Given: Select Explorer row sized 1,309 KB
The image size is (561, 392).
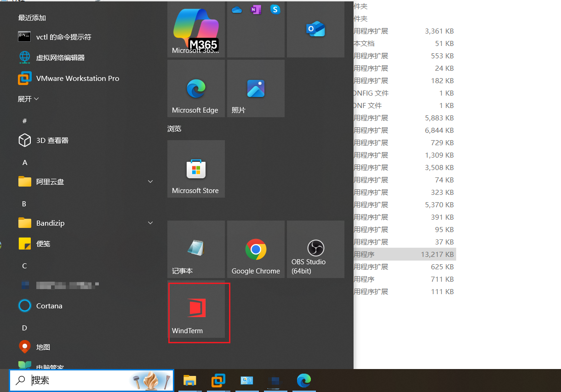Looking at the screenshot, I should (x=405, y=155).
